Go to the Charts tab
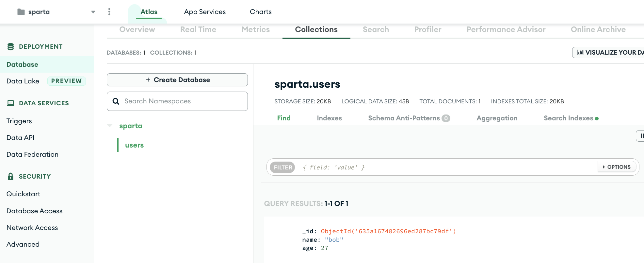The height and width of the screenshot is (263, 644). pos(261,12)
